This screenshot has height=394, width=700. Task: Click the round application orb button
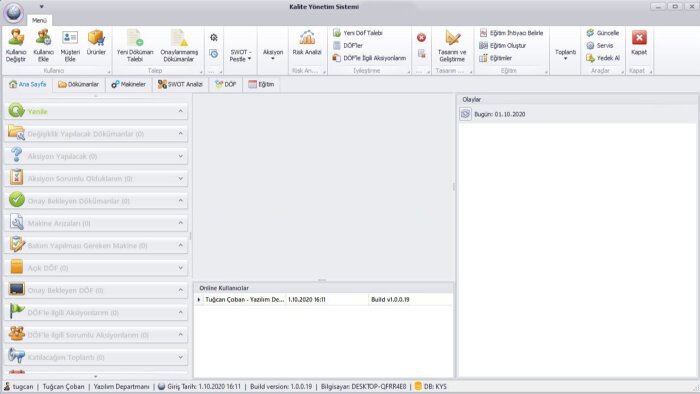13,12
